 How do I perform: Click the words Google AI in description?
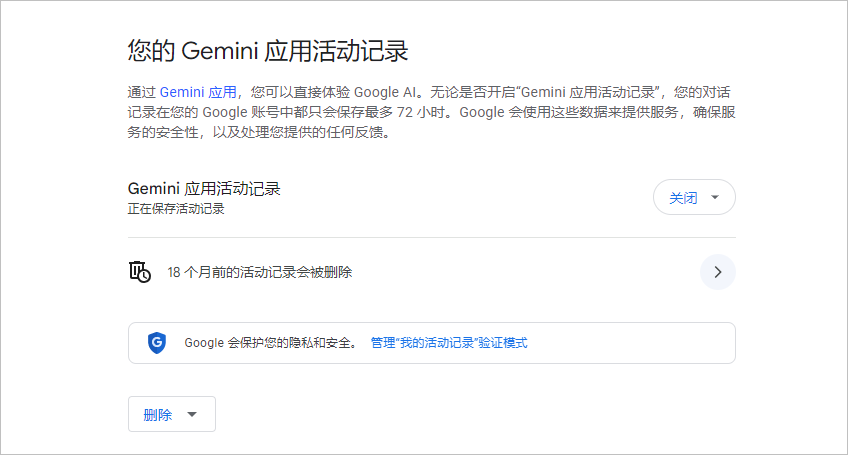(x=385, y=91)
